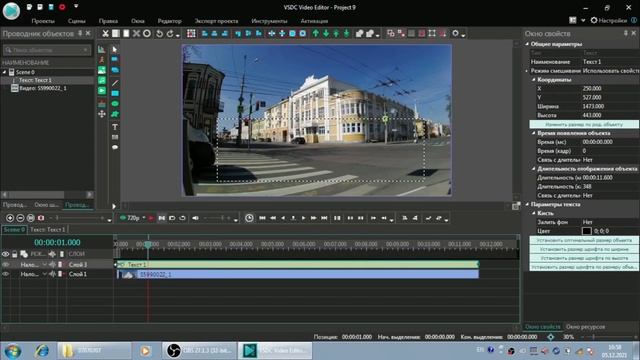640x360 pixels.
Task: Click the object search input field
Action: 47,50
